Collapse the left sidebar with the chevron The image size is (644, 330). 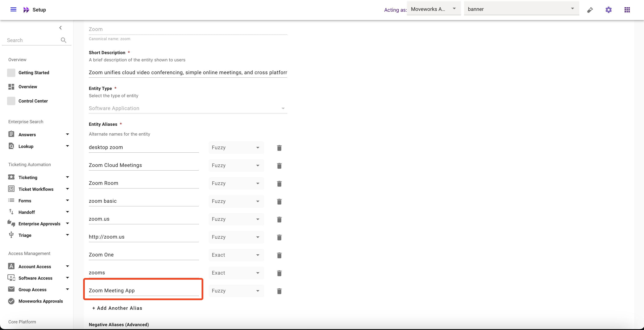(61, 28)
